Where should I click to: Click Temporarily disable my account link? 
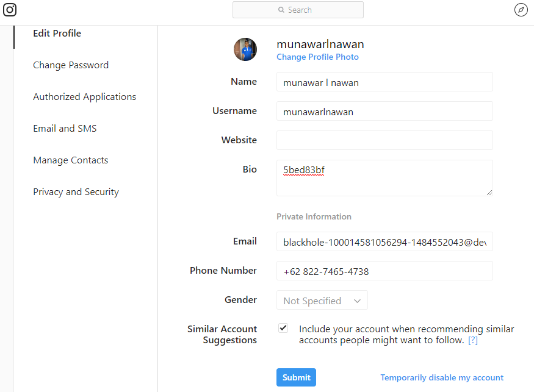pyautogui.click(x=442, y=377)
